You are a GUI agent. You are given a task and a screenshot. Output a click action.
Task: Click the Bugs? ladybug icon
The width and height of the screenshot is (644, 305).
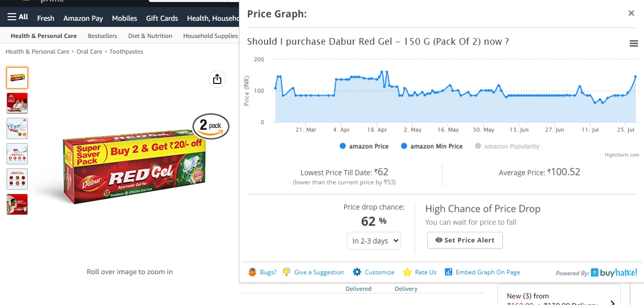tap(253, 272)
